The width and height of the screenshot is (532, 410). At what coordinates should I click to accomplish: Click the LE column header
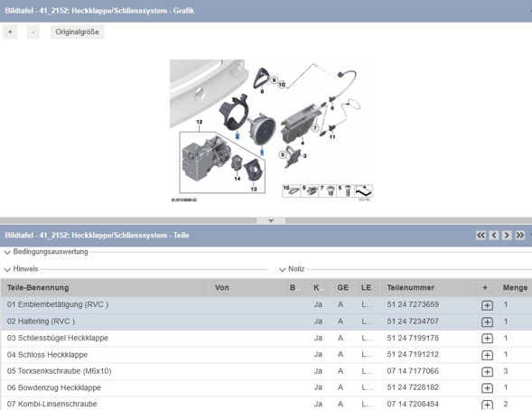click(x=367, y=288)
